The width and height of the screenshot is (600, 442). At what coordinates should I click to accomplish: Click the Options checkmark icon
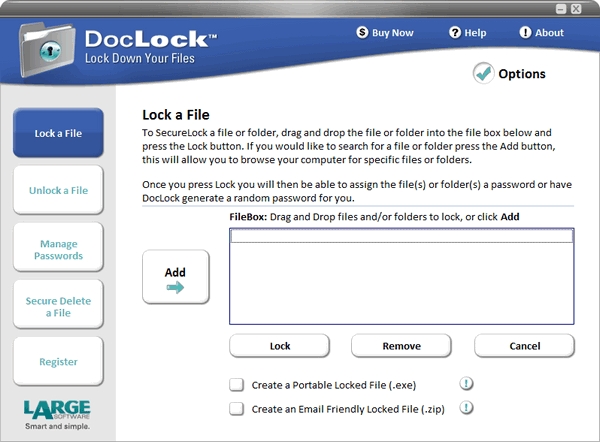coord(483,73)
